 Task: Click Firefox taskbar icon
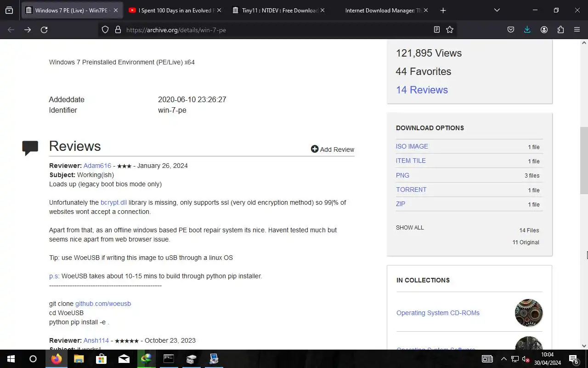click(x=57, y=359)
